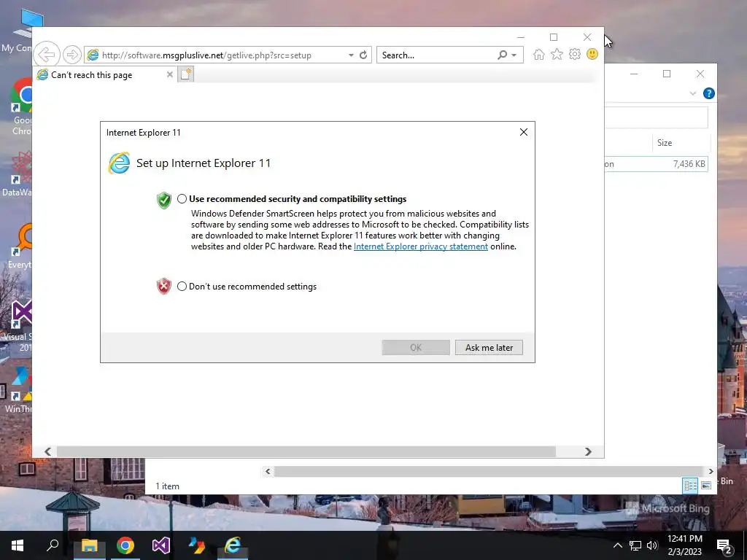This screenshot has width=747, height=560.
Task: Close the Internet Explorer 11 setup dialog
Action: pos(524,132)
